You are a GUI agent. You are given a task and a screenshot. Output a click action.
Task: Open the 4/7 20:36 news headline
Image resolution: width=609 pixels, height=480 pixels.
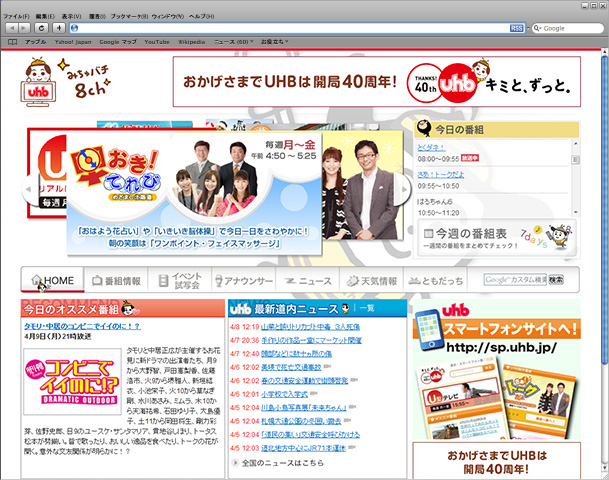click(311, 341)
